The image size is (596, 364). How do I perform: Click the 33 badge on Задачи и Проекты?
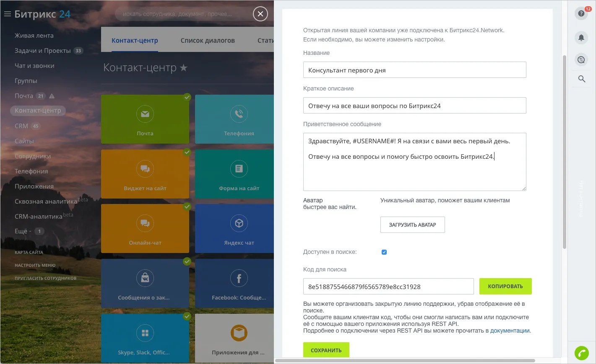pos(78,51)
